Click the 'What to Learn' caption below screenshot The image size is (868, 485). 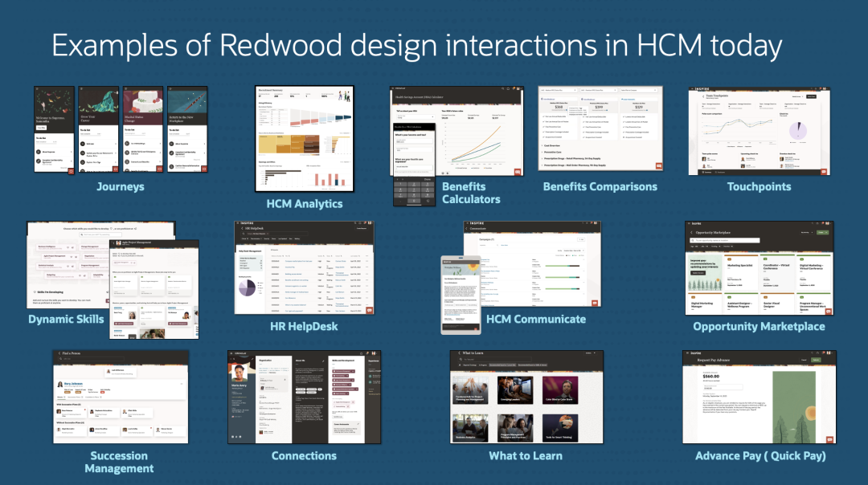526,455
